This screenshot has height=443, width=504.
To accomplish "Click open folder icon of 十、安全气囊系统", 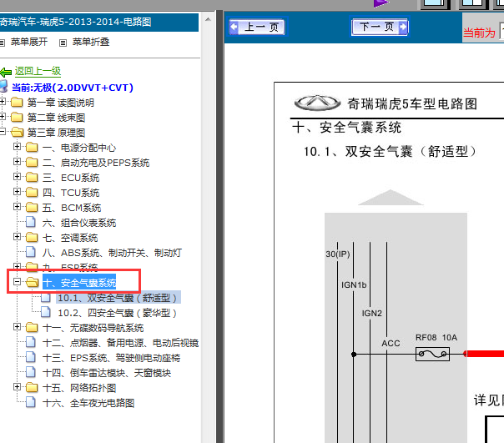I will coord(33,283).
